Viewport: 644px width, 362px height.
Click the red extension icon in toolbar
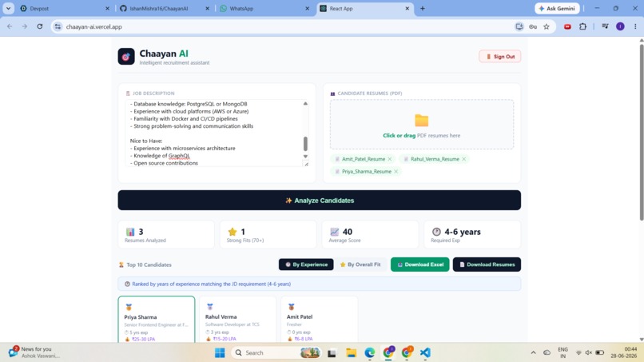(567, 26)
